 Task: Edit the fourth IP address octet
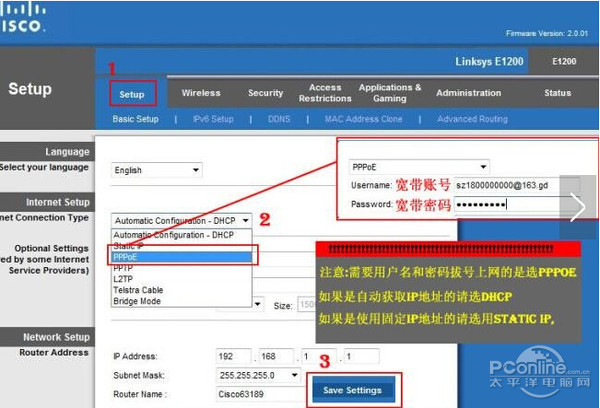(362, 356)
